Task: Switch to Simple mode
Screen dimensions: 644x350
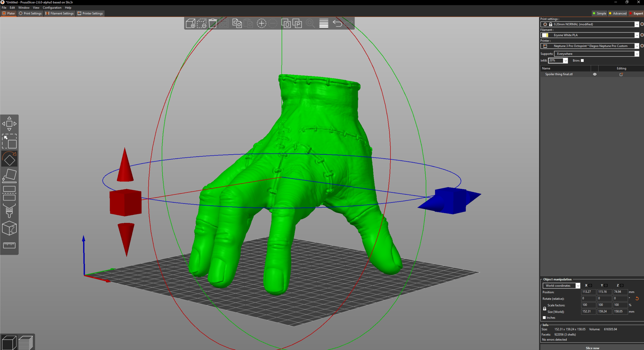Action: pyautogui.click(x=599, y=13)
